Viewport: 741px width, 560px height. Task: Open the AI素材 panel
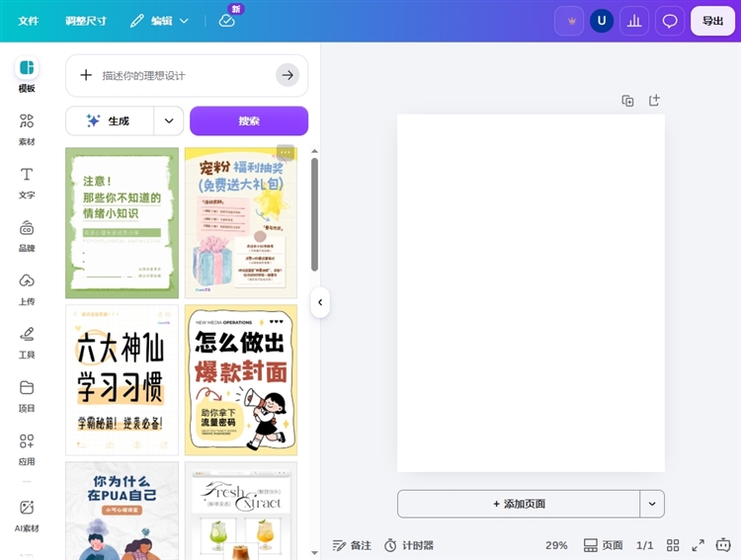[27, 516]
